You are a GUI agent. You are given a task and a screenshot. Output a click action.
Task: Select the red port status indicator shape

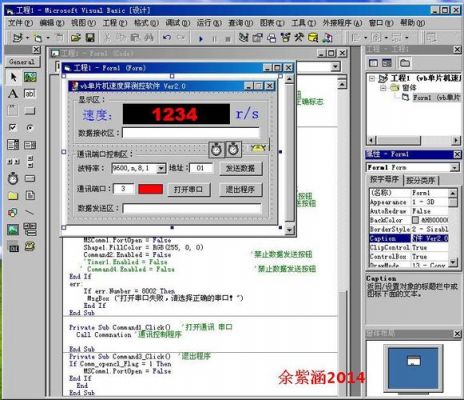click(x=151, y=189)
